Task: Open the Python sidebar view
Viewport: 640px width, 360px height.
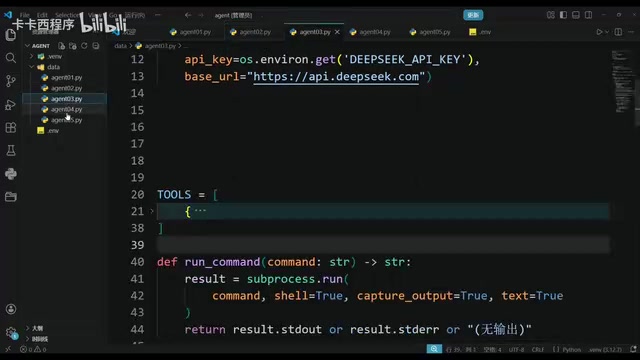Action: point(11,174)
